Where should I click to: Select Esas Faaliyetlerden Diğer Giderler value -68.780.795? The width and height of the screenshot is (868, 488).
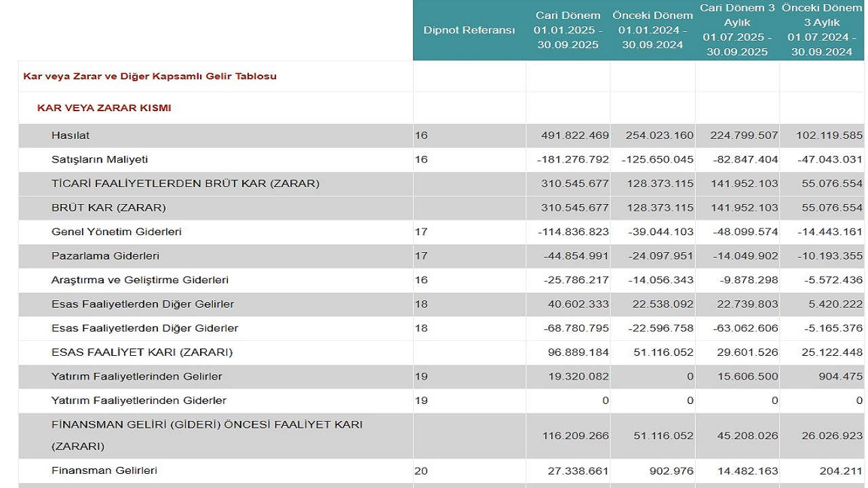click(576, 329)
